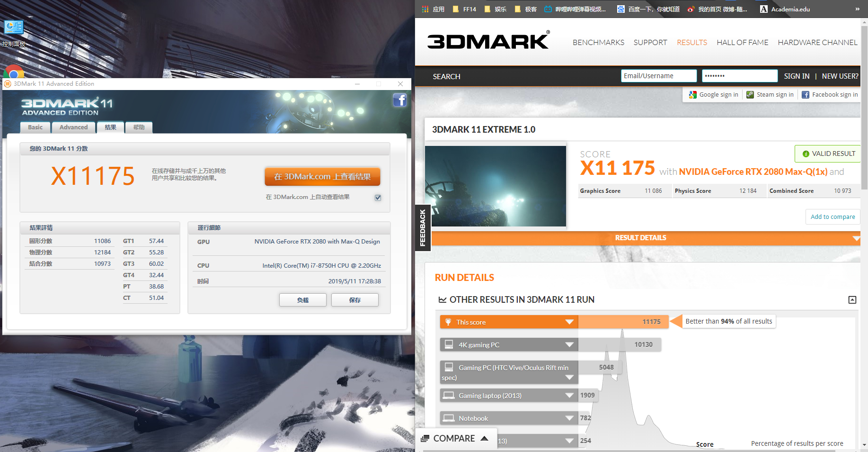Click the 负载 load button

point(303,300)
